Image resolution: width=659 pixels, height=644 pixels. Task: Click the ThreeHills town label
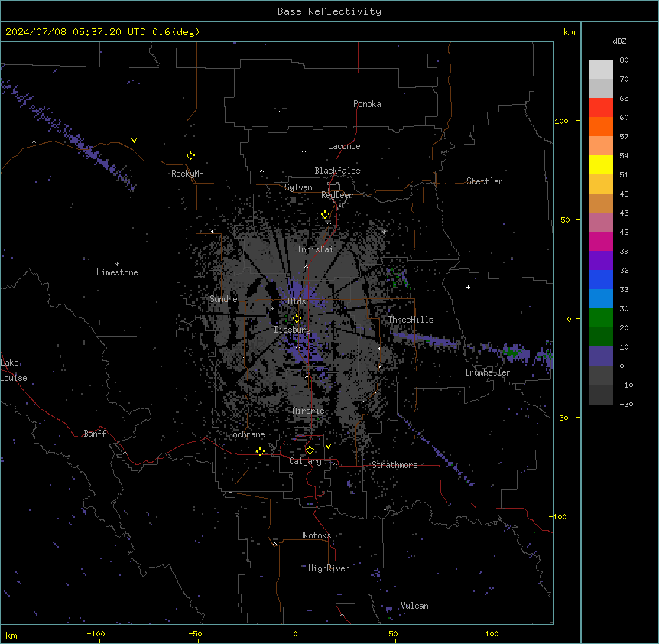click(411, 320)
